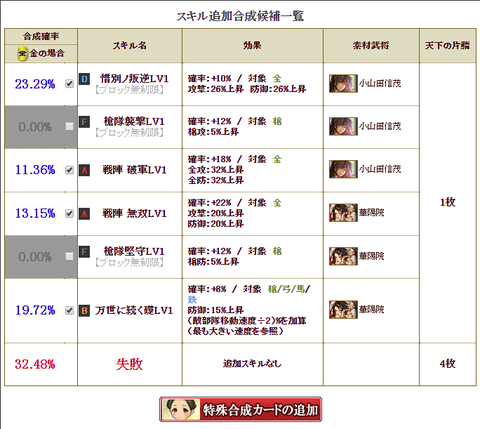Uncheck the checkbox for 11.36% 戦陣 破軍 row
Screen dimensions: 480x429
pos(69,170)
